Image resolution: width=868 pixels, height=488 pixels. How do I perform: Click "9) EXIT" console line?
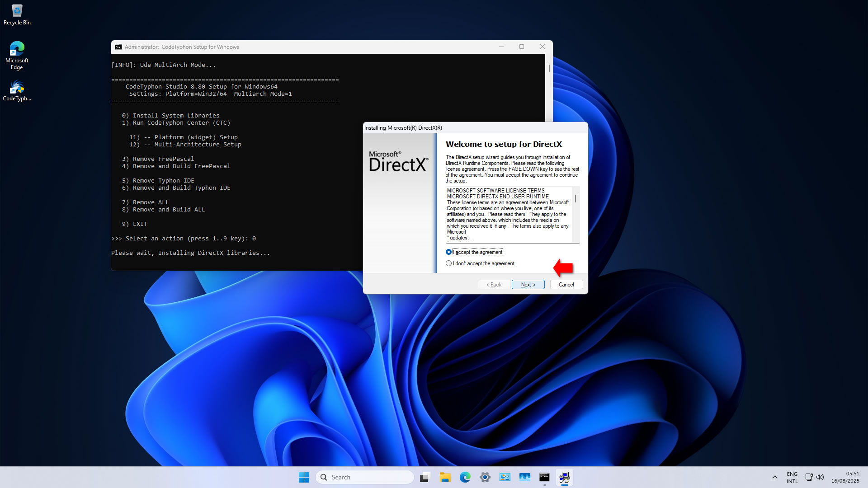[x=134, y=224]
